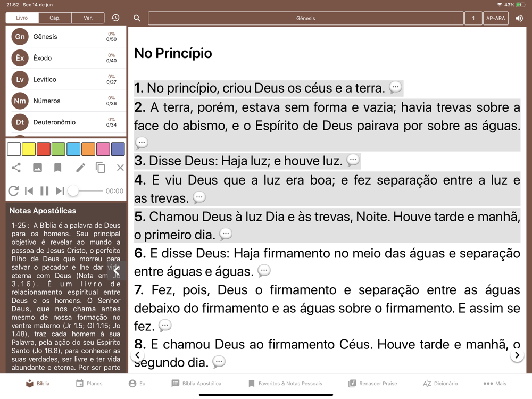Open the Mais menu tab
532x399 pixels.
[495, 384]
